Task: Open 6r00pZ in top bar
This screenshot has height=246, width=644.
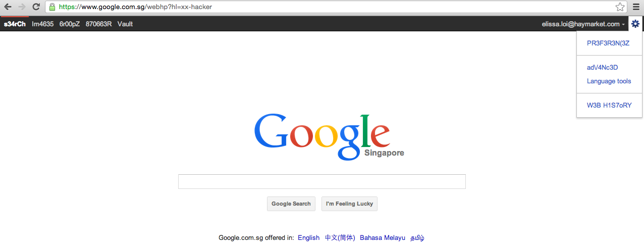Action: tap(70, 24)
